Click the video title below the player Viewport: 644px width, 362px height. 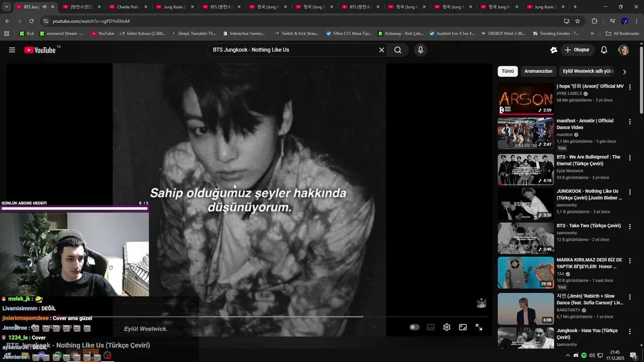coord(78,345)
